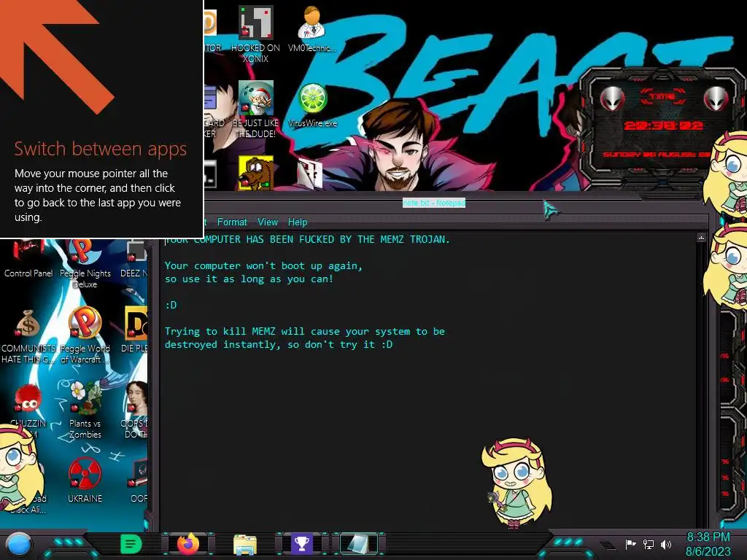This screenshot has height=560, width=747.
Task: Click the right alien head on clock widget
Action: click(716, 98)
